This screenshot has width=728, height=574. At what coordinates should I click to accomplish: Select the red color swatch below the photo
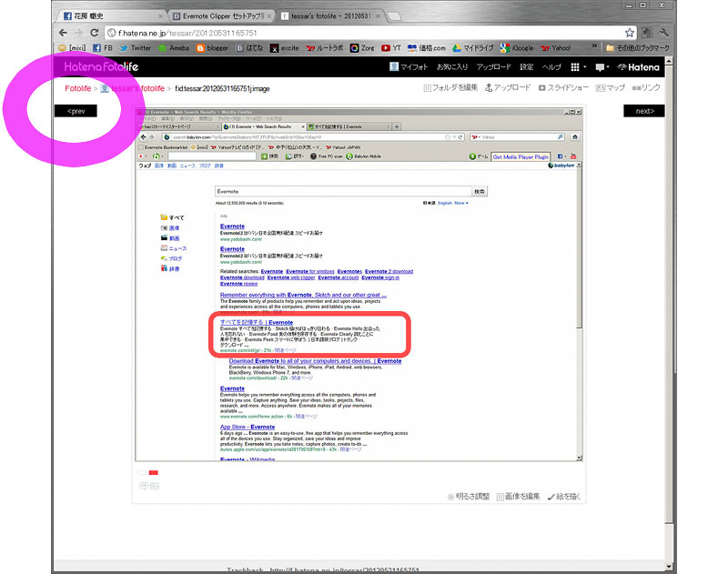tap(154, 473)
